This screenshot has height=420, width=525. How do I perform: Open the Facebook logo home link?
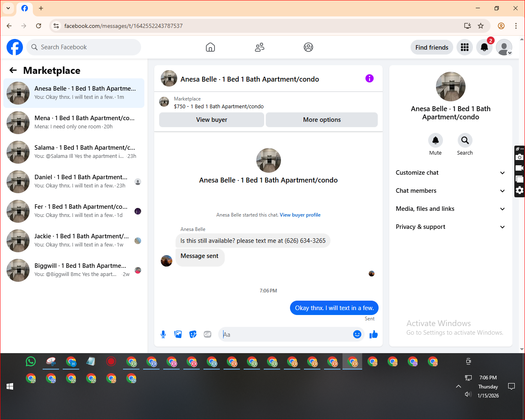pos(15,47)
